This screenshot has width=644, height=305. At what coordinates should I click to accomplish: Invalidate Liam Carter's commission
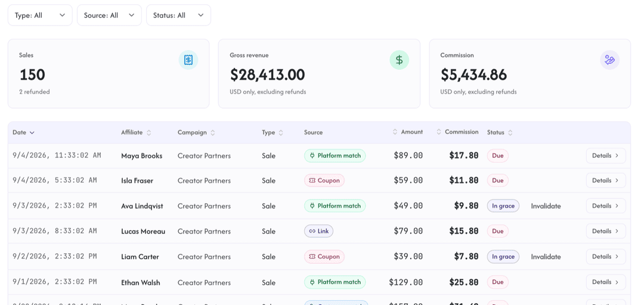tap(546, 257)
